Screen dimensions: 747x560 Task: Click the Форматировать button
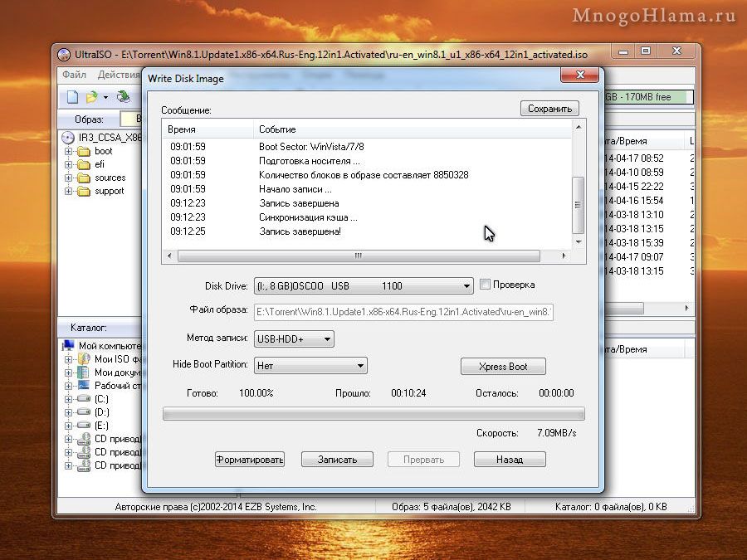coord(249,460)
